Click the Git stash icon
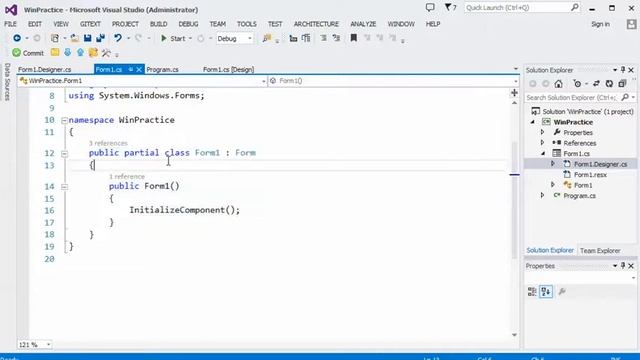Viewport: 640px width, 360px height. tap(93, 52)
